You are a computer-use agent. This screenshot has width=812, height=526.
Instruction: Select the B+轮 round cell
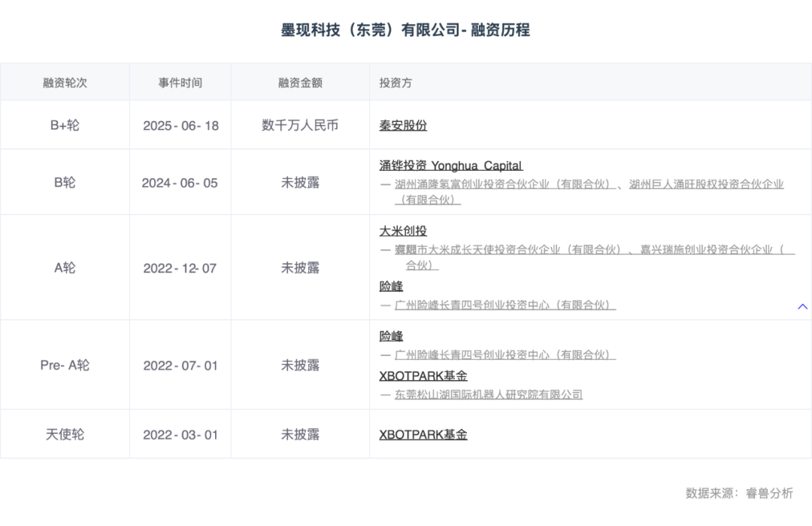click(65, 125)
